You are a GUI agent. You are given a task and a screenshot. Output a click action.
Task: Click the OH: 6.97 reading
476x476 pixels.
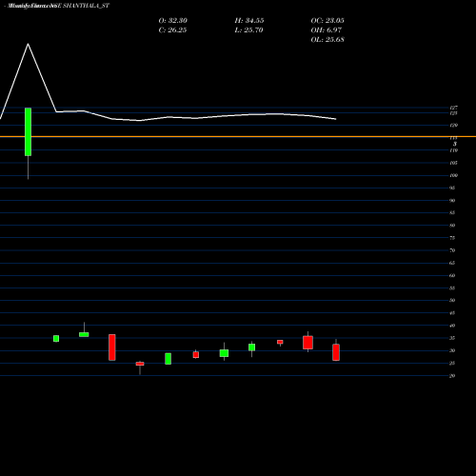[x=327, y=30]
